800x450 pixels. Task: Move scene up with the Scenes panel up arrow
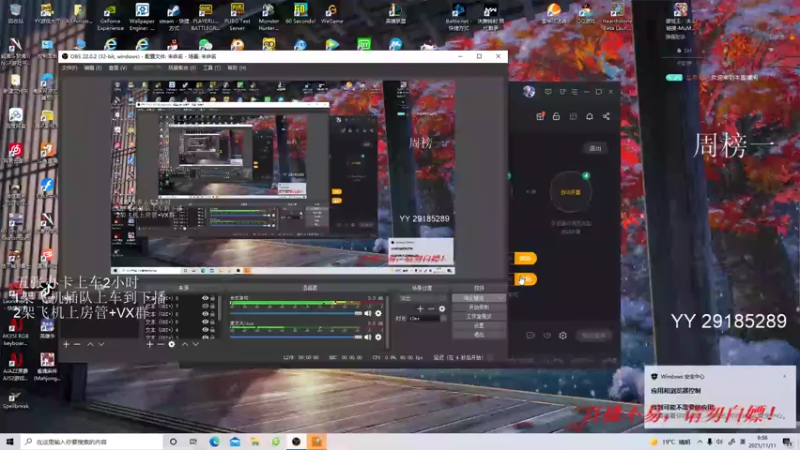click(x=90, y=344)
